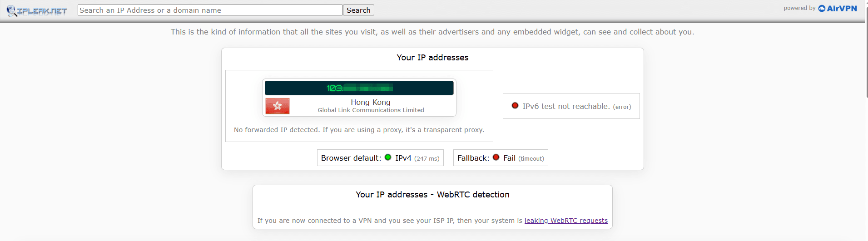Click the No forwarded IP detected message

click(x=359, y=130)
